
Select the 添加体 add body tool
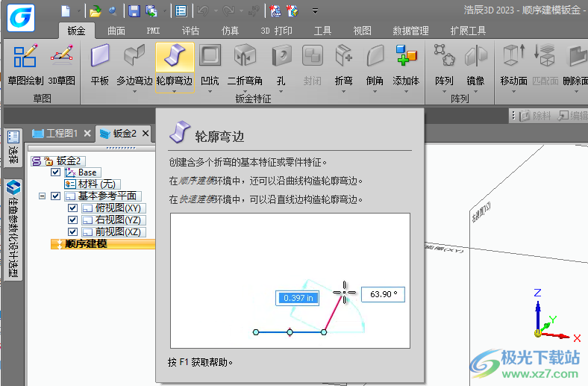406,64
